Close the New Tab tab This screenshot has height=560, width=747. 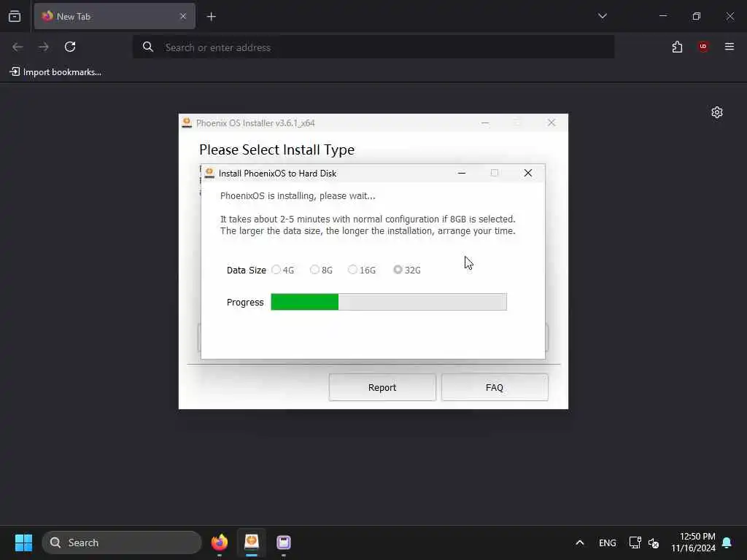[183, 16]
